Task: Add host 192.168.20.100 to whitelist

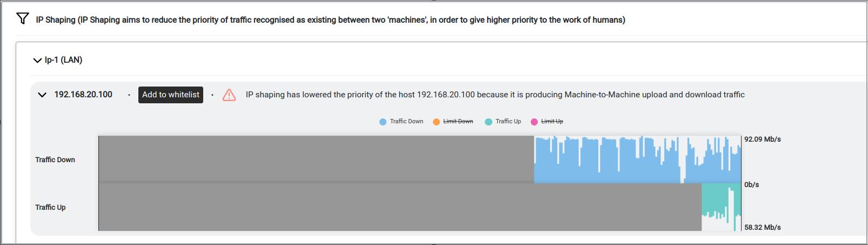Action: (171, 95)
